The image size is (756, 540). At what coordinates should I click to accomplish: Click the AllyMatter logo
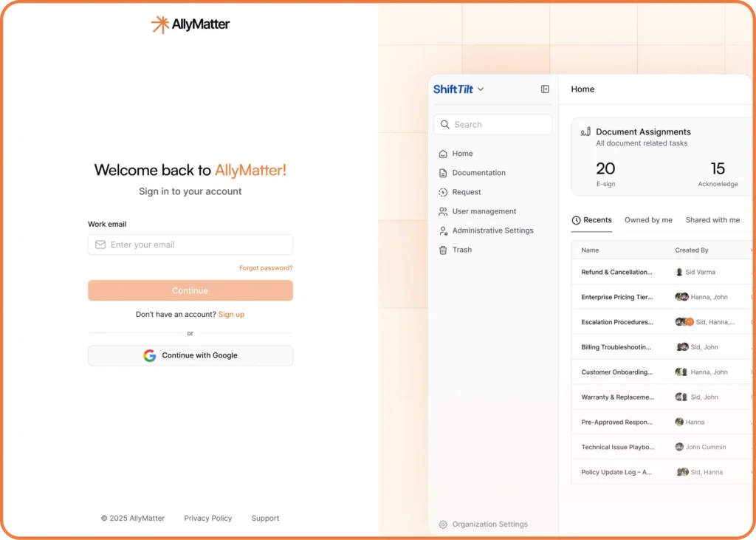point(190,24)
